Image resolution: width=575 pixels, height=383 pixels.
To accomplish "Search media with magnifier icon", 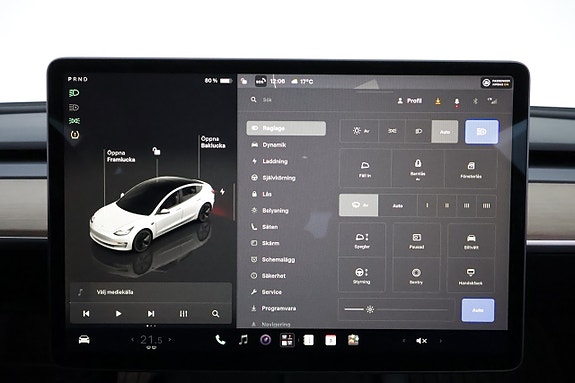I will pyautogui.click(x=216, y=314).
